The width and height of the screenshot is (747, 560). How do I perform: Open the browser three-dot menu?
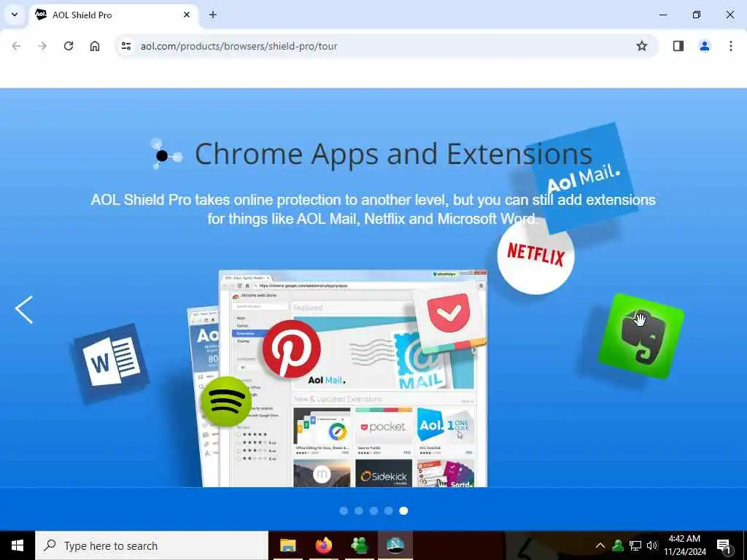pos(731,46)
